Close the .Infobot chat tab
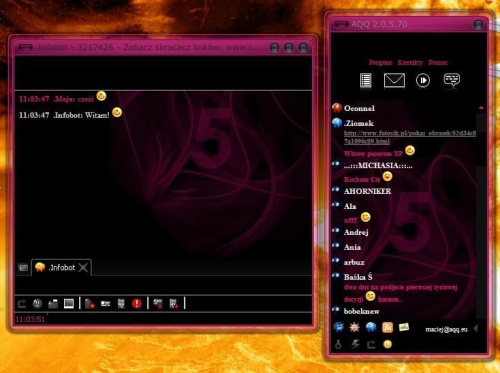This screenshot has height=373, width=500. 83,267
